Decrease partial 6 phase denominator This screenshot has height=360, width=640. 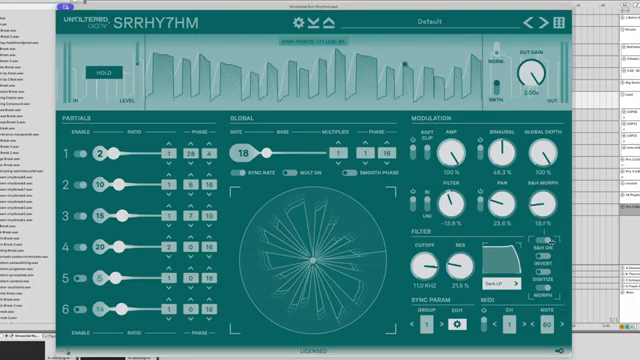pyautogui.click(x=209, y=319)
